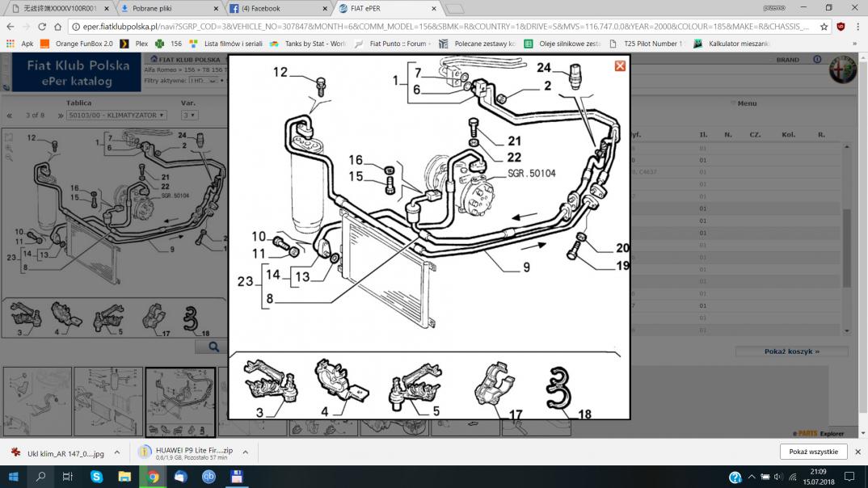Open Task View on taskbar
The height and width of the screenshot is (488, 868).
tap(68, 477)
